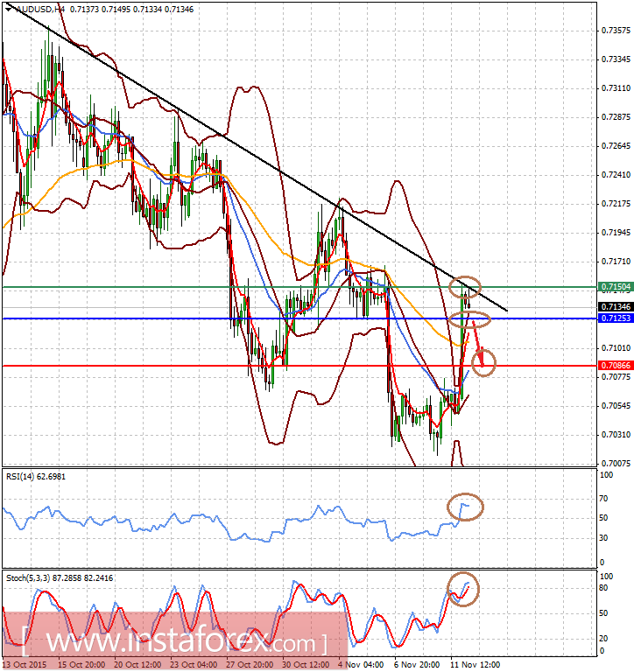
Task: Select the green 0.71504 price level label
Action: pyautogui.click(x=613, y=287)
